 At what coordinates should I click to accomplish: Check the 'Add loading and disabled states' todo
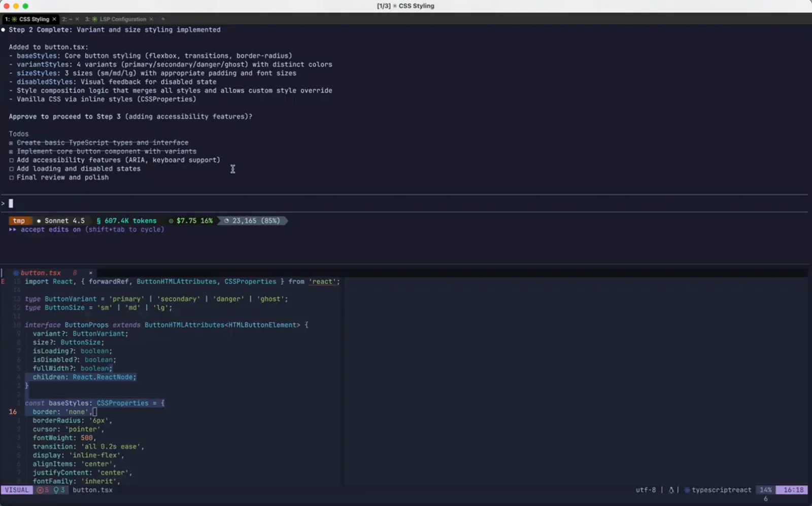(11, 169)
